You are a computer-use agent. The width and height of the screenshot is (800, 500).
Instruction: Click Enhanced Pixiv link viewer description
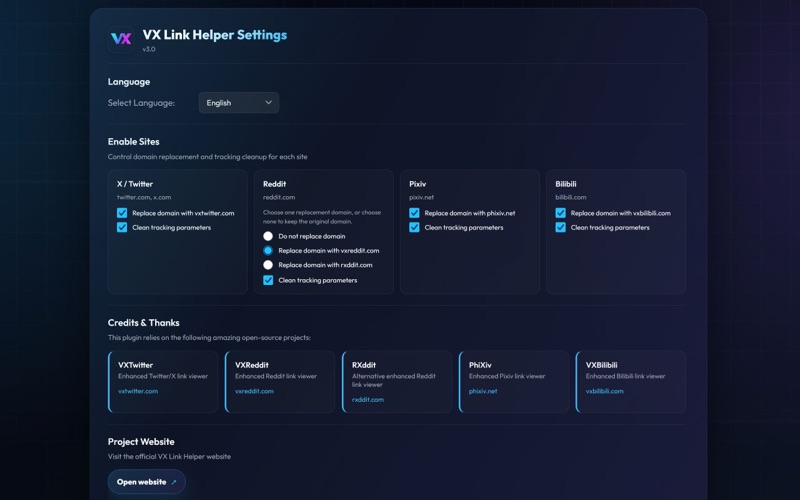tap(507, 377)
